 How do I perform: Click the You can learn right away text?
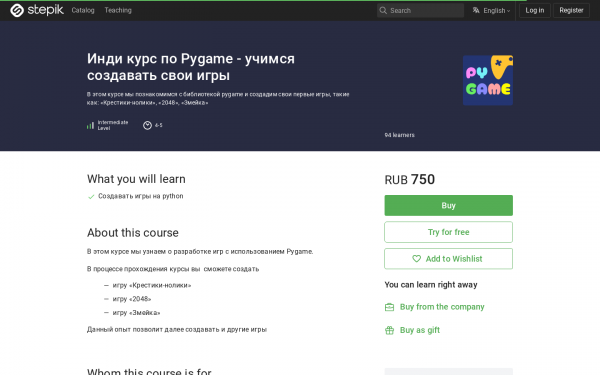(x=431, y=285)
